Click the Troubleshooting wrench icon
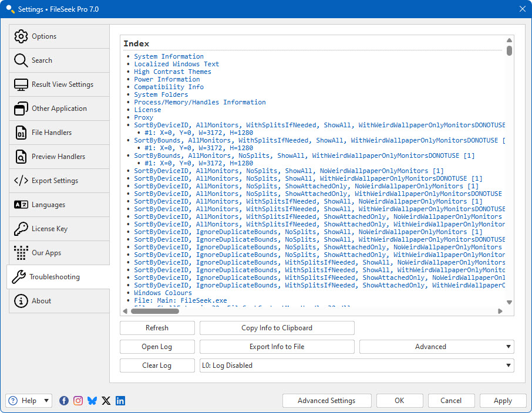 [x=19, y=277]
